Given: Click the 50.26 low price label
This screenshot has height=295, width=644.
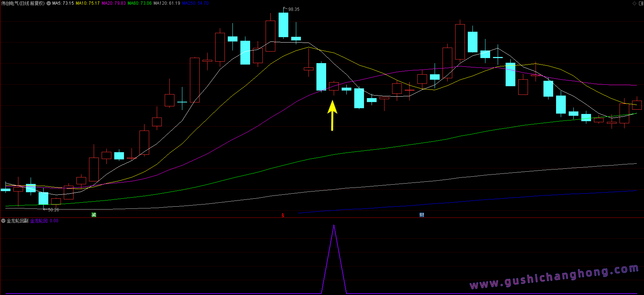Looking at the screenshot, I should click(53, 210).
